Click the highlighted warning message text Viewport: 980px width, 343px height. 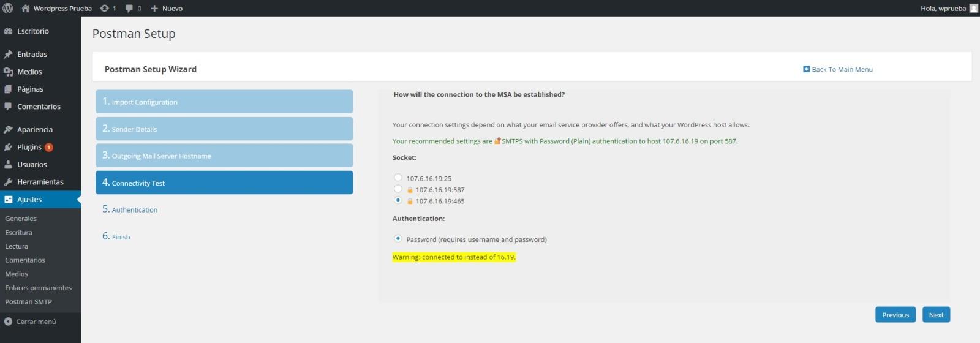pos(454,257)
